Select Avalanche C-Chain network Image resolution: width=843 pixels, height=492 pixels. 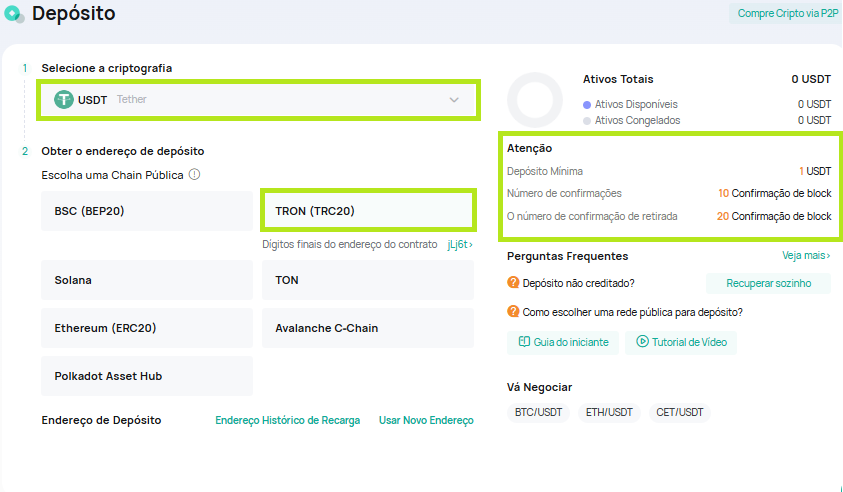(x=368, y=328)
